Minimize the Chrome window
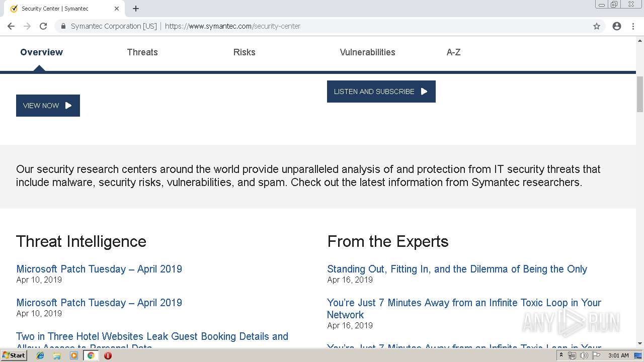Viewport: 644px width, 362px height. coord(601,5)
